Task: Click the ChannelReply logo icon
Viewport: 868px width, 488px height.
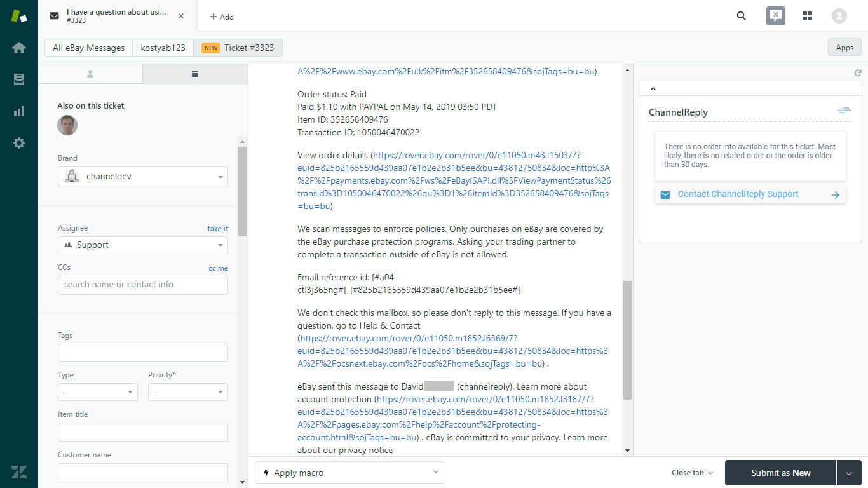Action: (x=844, y=111)
